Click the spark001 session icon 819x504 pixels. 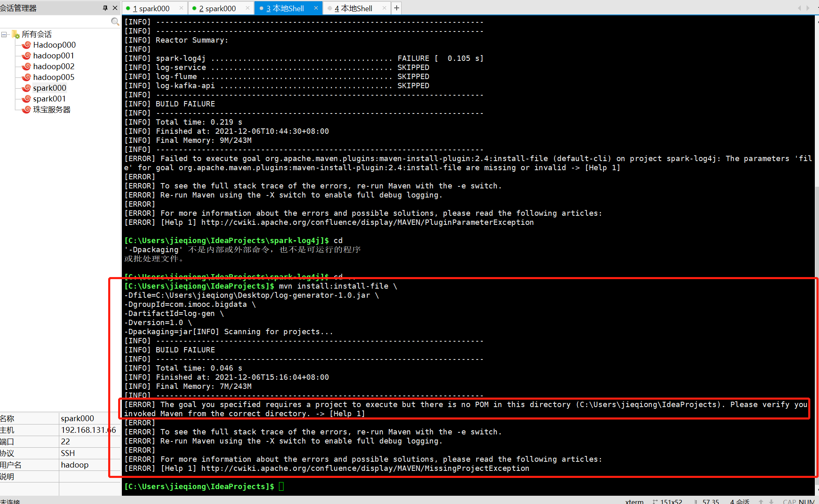pyautogui.click(x=27, y=99)
